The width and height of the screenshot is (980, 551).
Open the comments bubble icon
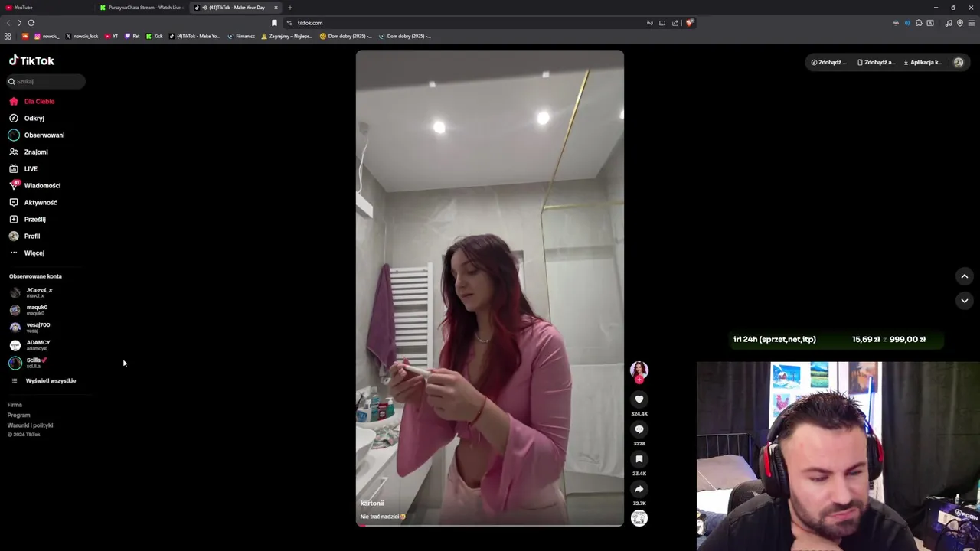(639, 429)
